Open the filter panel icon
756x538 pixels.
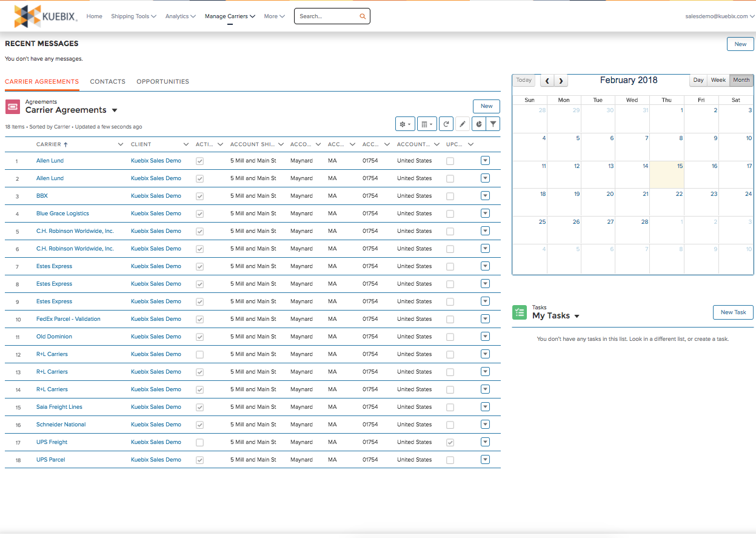click(x=493, y=123)
